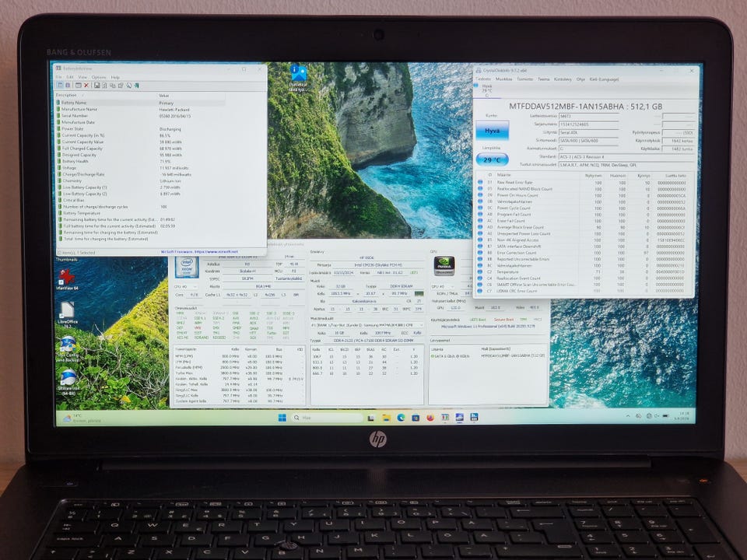Open the SIW desktop icon with 64-Bit label
Image resolution: width=747 pixels, height=560 pixels.
tap(68, 383)
